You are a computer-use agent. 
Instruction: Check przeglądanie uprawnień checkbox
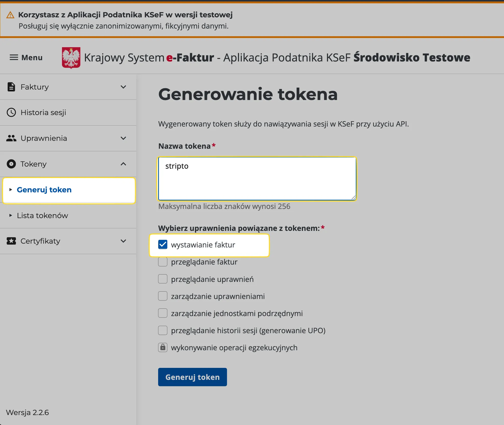click(163, 279)
